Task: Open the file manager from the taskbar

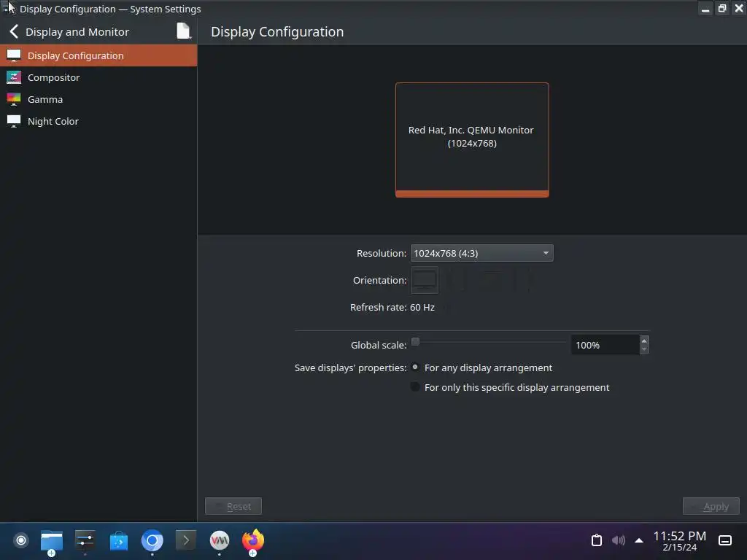Action: [x=52, y=542]
